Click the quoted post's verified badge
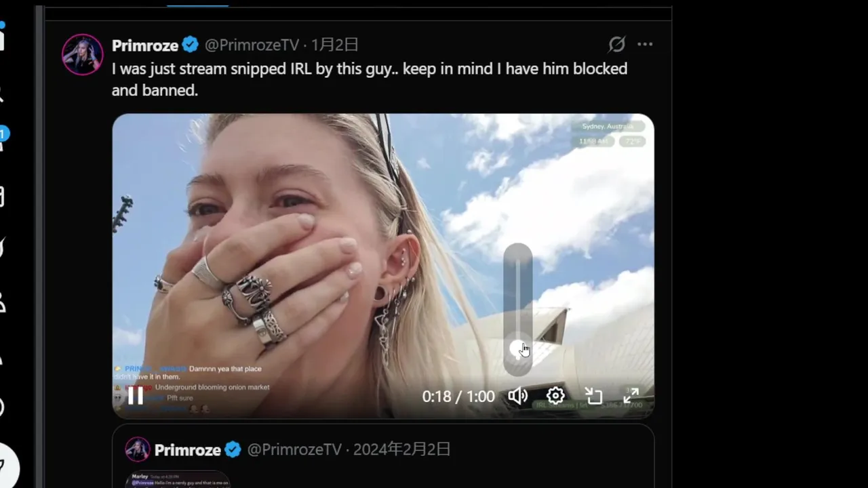This screenshot has width=868, height=488. point(233,450)
